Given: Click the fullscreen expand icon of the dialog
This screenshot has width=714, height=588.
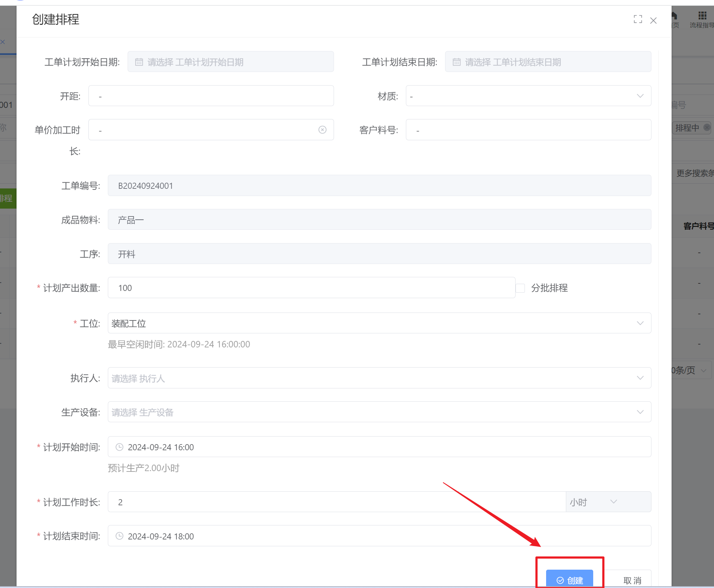Looking at the screenshot, I should pyautogui.click(x=638, y=19).
